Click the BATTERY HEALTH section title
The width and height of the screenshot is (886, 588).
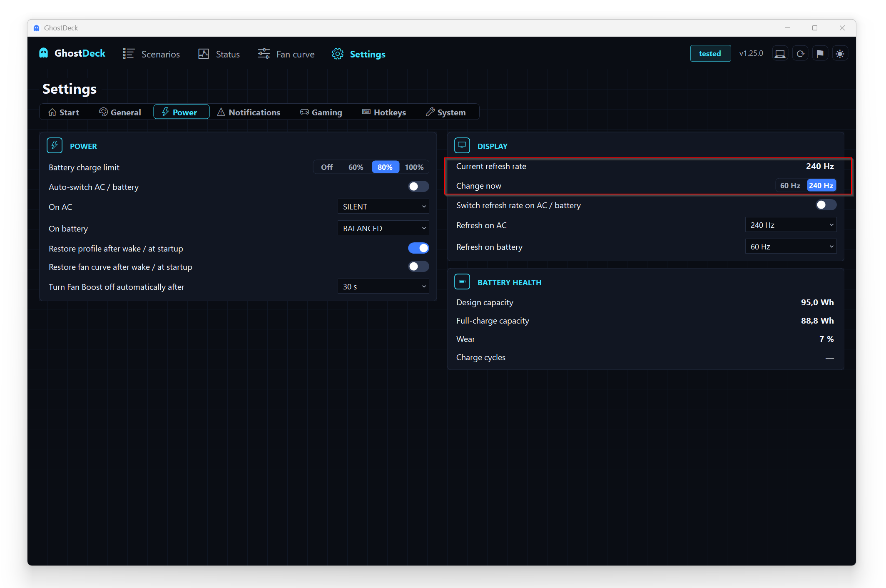tap(509, 282)
